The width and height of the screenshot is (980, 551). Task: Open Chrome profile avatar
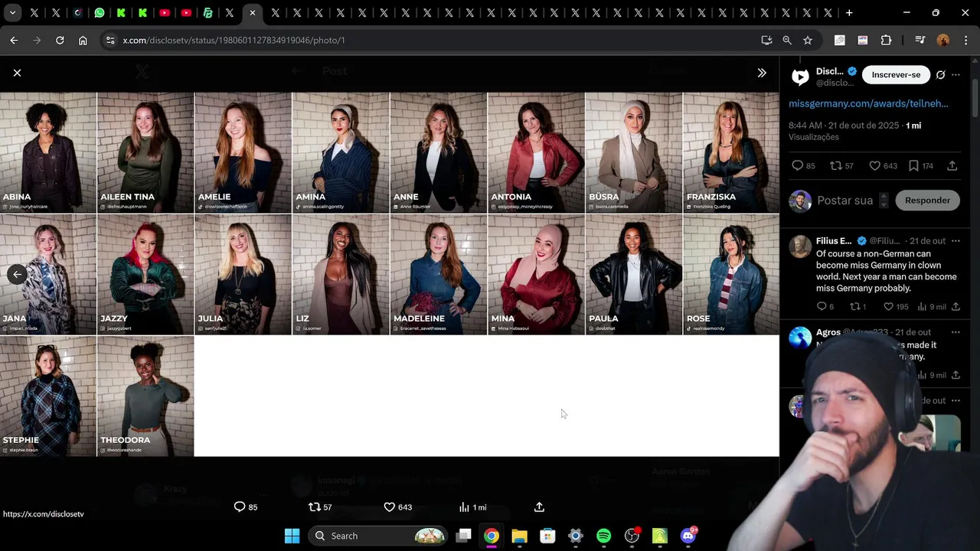coord(943,40)
